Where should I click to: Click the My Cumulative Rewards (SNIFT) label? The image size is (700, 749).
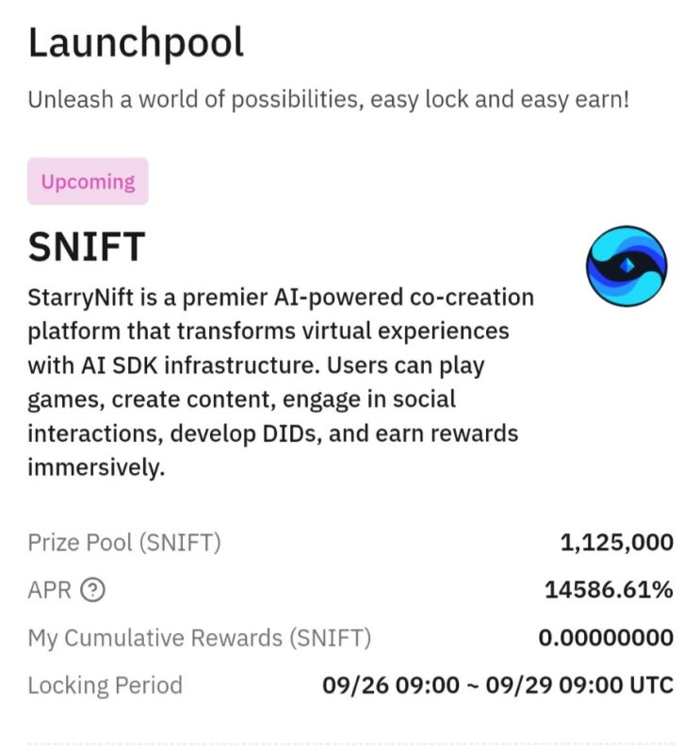pyautogui.click(x=199, y=638)
